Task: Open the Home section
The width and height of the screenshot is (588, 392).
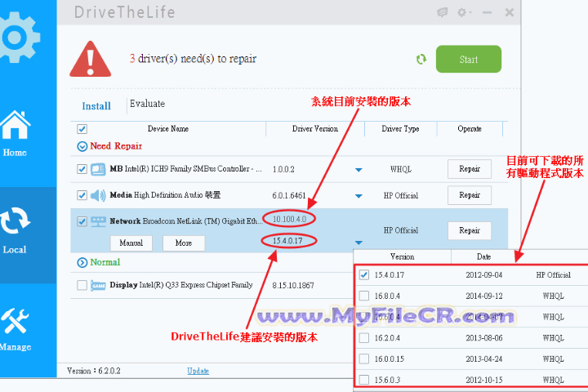Action: (x=15, y=134)
